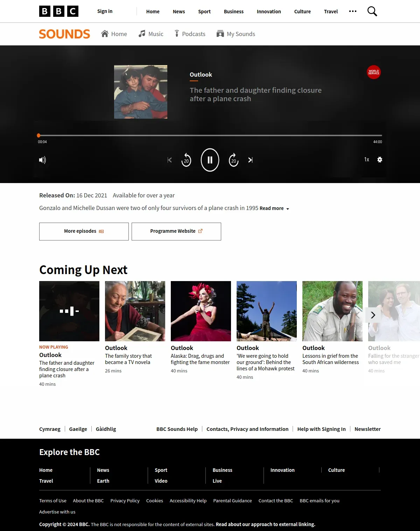Click the episode cover artwork in player
The width and height of the screenshot is (420, 531).
pos(141,92)
